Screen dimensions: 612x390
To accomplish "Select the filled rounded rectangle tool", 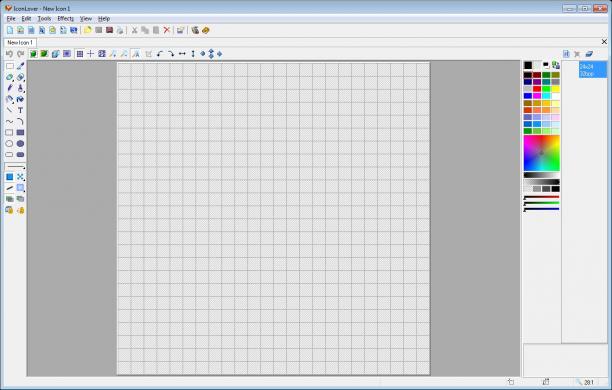I will 20,155.
